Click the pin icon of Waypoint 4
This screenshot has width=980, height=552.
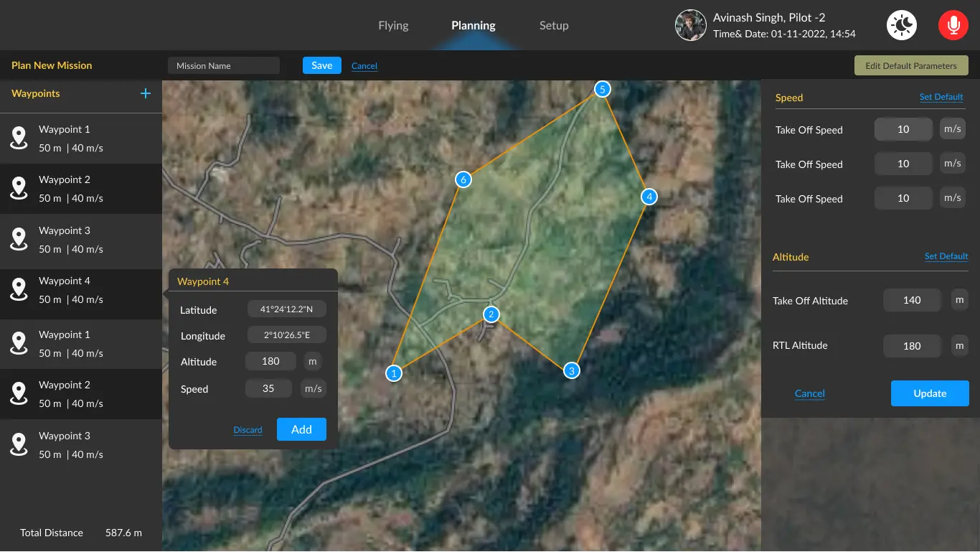pyautogui.click(x=19, y=289)
